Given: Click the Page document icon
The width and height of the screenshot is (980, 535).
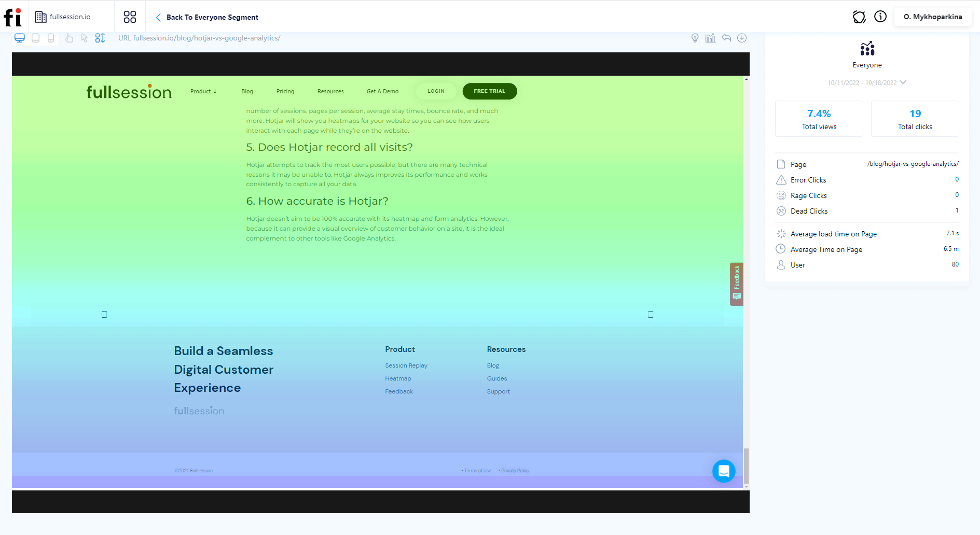Looking at the screenshot, I should 781,164.
